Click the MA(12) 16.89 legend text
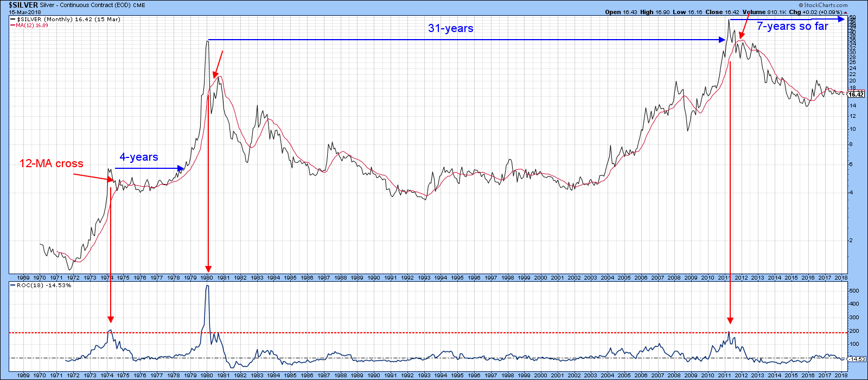The width and height of the screenshot is (868, 380). tap(32, 26)
